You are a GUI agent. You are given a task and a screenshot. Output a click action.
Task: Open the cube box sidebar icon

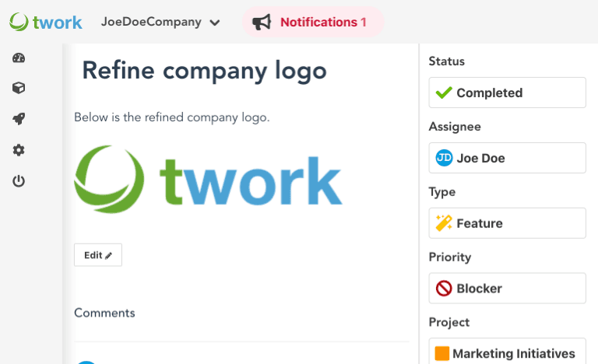point(19,88)
